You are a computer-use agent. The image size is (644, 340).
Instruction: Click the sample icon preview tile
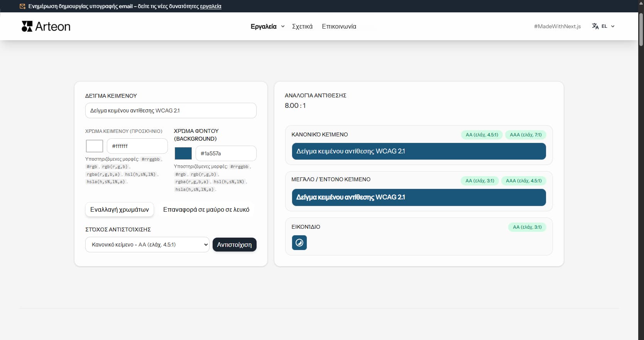(299, 243)
